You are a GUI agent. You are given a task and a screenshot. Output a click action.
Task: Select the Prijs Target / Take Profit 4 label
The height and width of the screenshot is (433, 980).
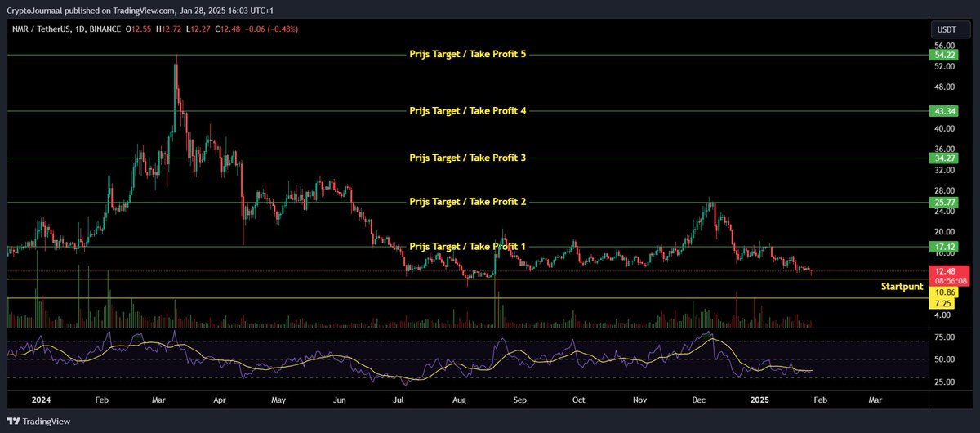(468, 110)
